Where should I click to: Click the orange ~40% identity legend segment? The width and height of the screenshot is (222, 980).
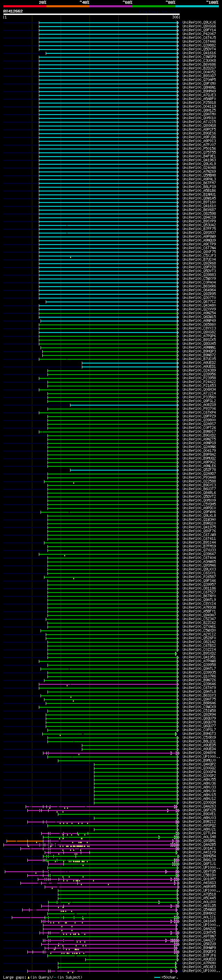pos(68,6)
